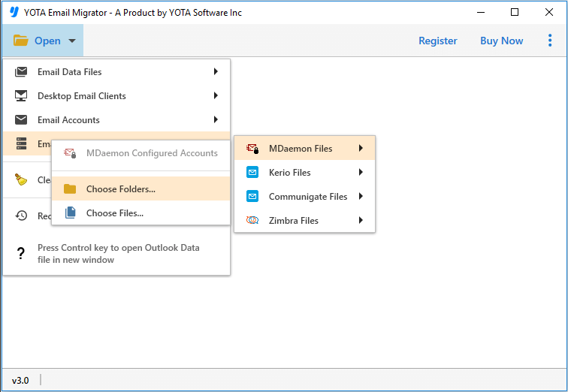Expand the MDaemon Files submenu arrow
568x392 pixels.
361,148
